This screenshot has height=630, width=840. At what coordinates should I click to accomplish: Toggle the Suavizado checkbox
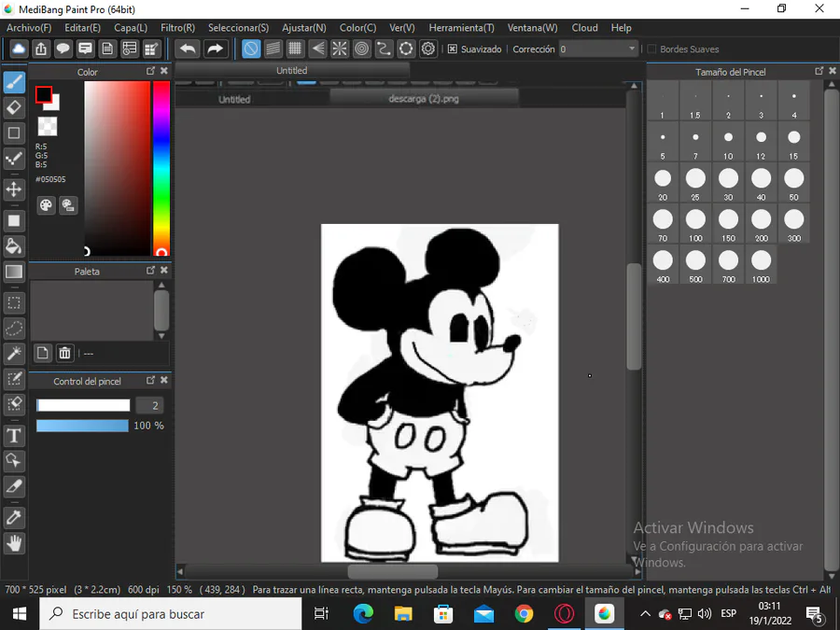click(453, 49)
